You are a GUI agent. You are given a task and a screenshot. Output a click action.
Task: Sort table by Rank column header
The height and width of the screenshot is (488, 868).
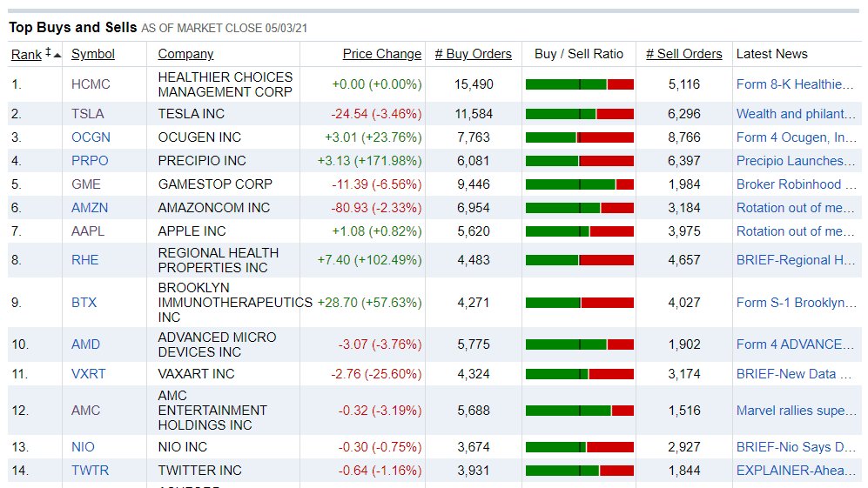click(26, 54)
